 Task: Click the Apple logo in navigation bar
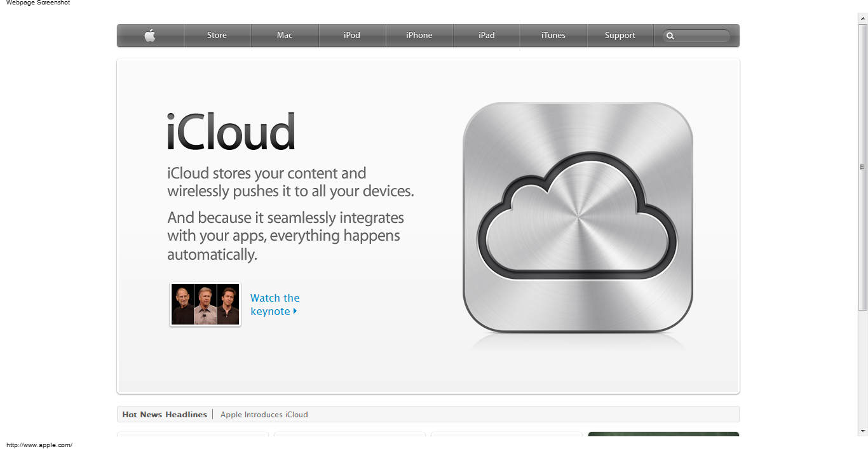tap(150, 36)
